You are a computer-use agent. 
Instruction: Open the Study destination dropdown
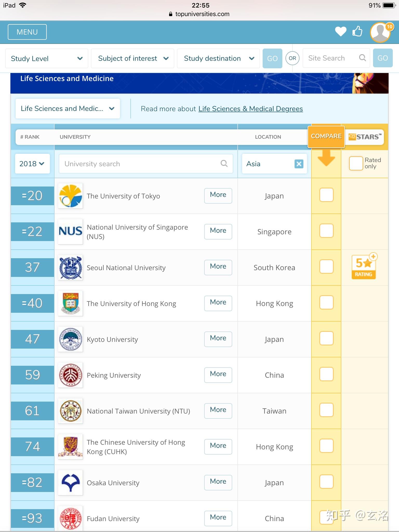218,58
